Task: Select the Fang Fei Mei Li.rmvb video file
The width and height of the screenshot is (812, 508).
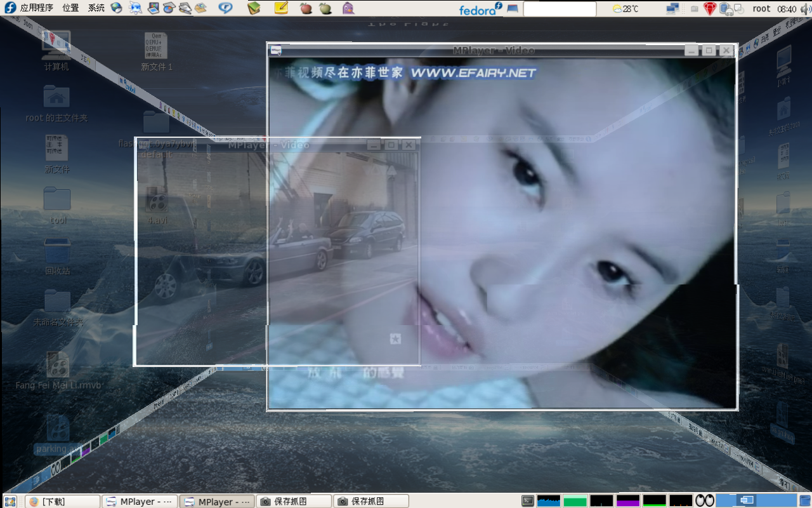Action: 58,371
